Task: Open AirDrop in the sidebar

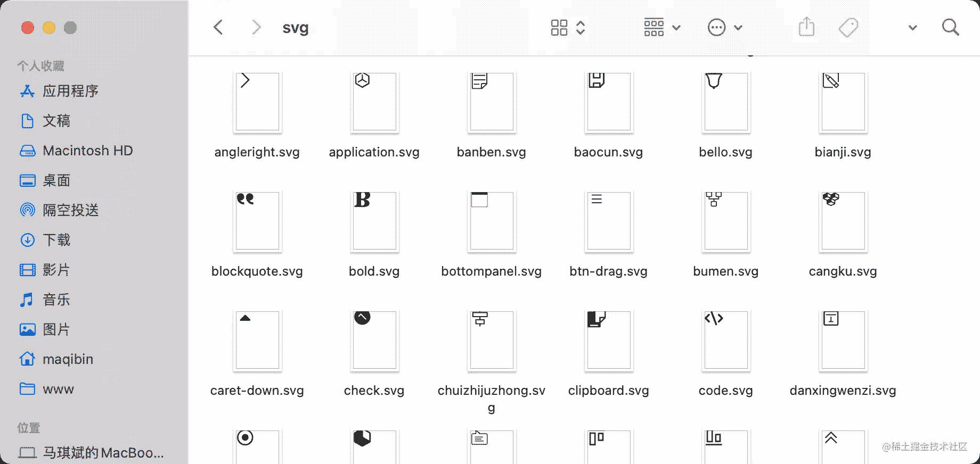Action: click(x=70, y=210)
